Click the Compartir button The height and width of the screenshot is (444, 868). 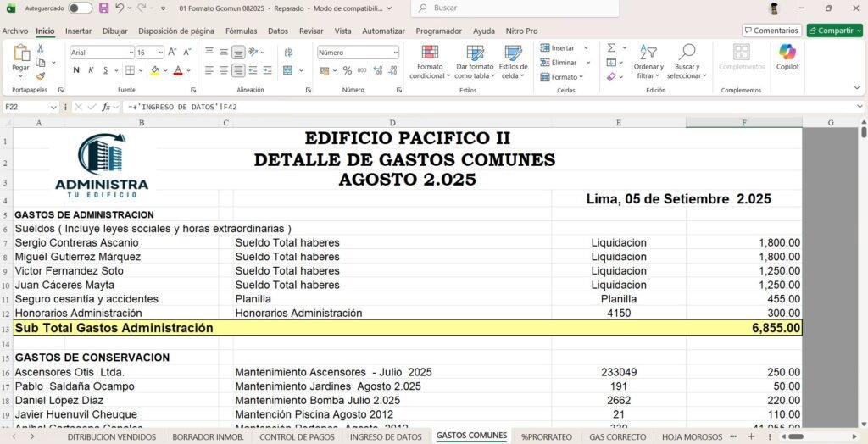834,31
